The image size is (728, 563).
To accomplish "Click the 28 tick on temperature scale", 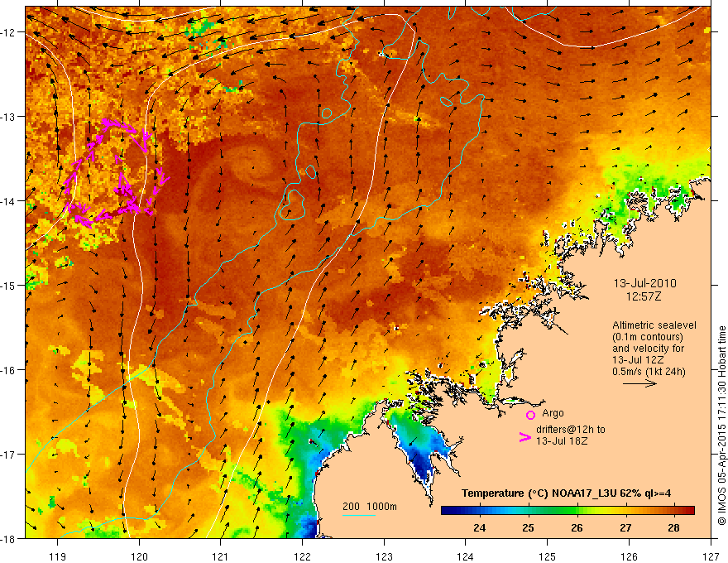I will click(673, 527).
